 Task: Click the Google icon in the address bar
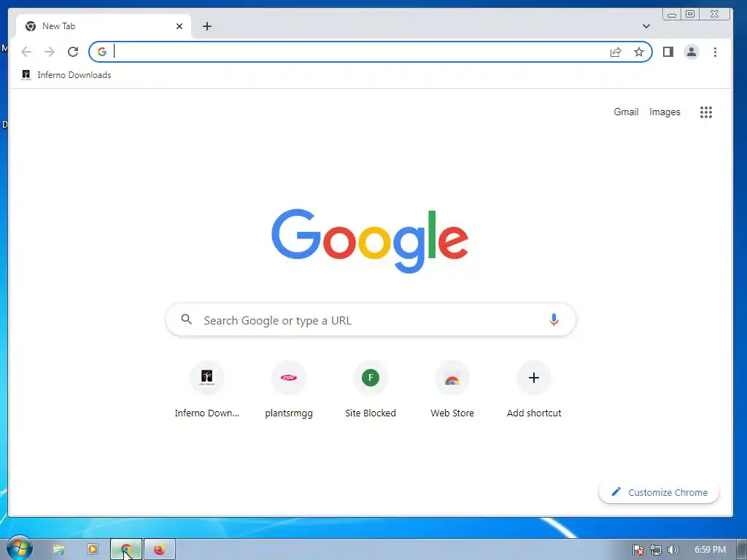pyautogui.click(x=102, y=52)
